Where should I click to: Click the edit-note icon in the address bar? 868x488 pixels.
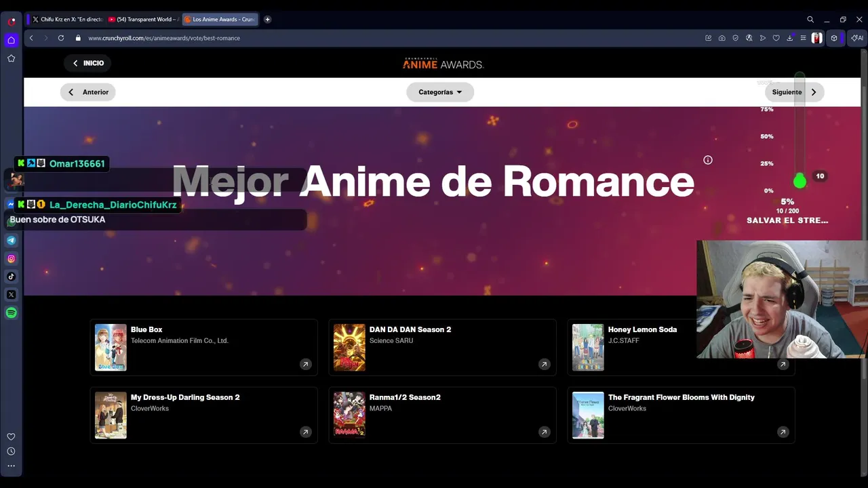pos(709,38)
